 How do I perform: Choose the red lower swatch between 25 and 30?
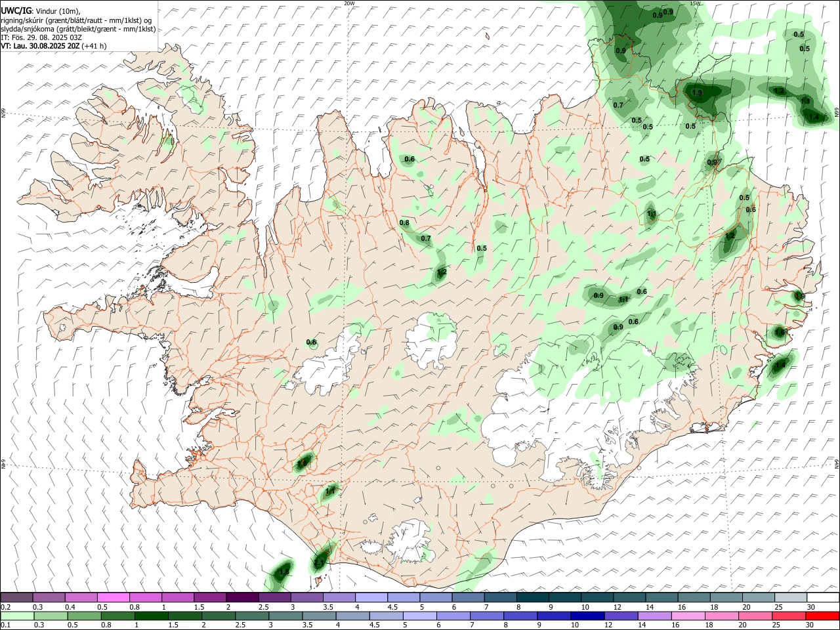pos(788,616)
